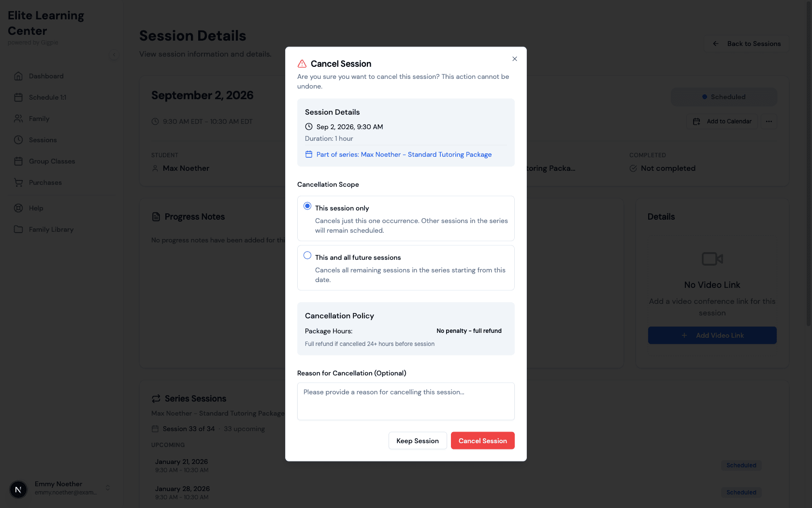Click the Help lifebuoy icon
The image size is (812, 508).
[18, 208]
